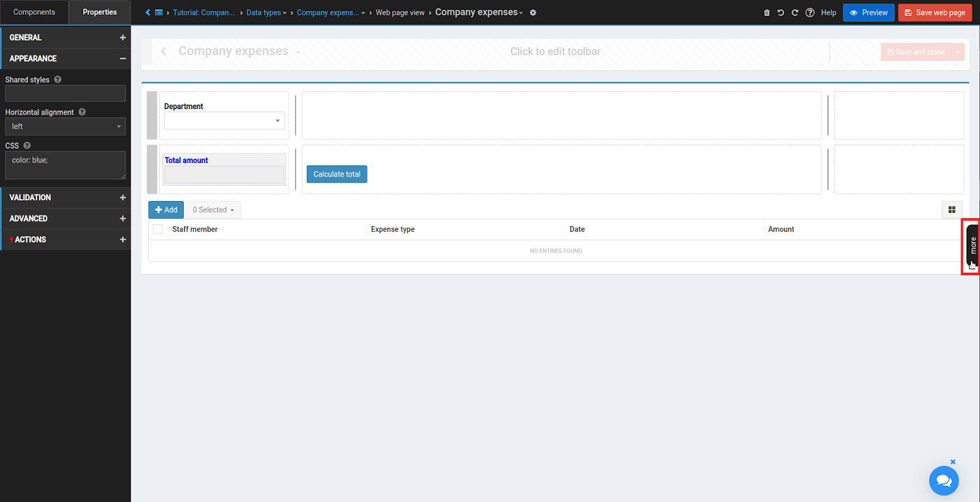Click the Save web page button
980x502 pixels.
[x=935, y=12]
